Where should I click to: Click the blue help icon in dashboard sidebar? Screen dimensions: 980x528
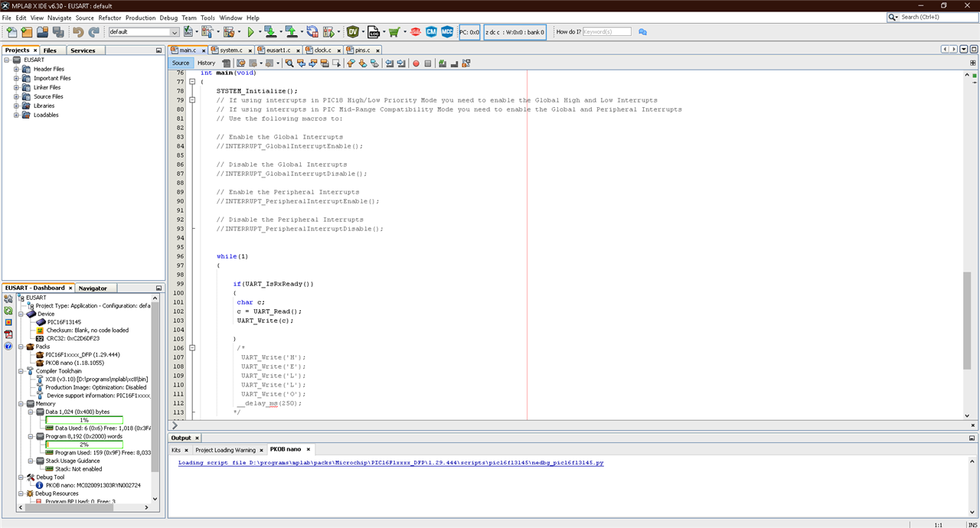point(8,346)
